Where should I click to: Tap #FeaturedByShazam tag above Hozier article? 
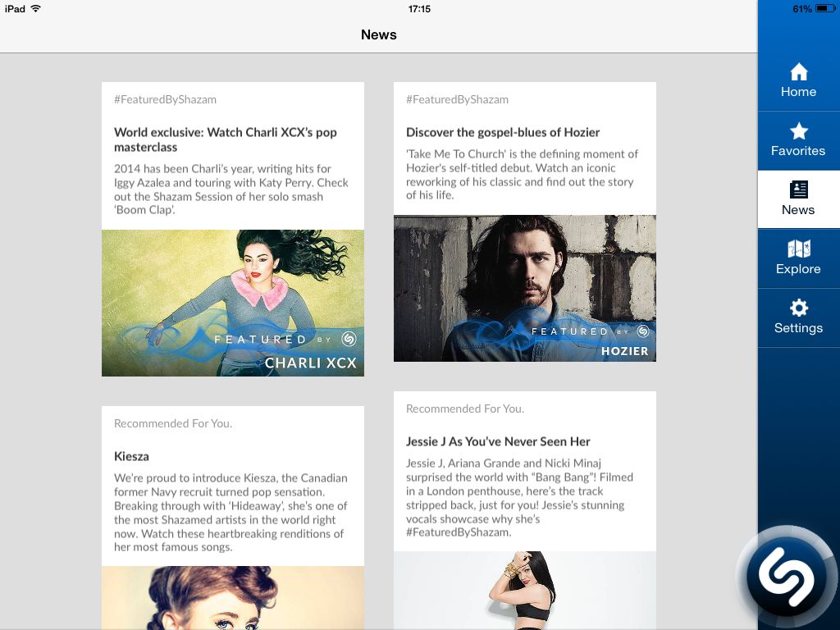[x=457, y=99]
